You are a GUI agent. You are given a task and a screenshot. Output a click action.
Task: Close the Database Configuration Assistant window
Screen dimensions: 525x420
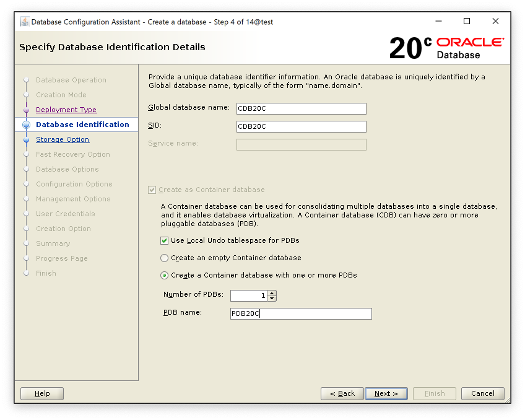coord(495,21)
